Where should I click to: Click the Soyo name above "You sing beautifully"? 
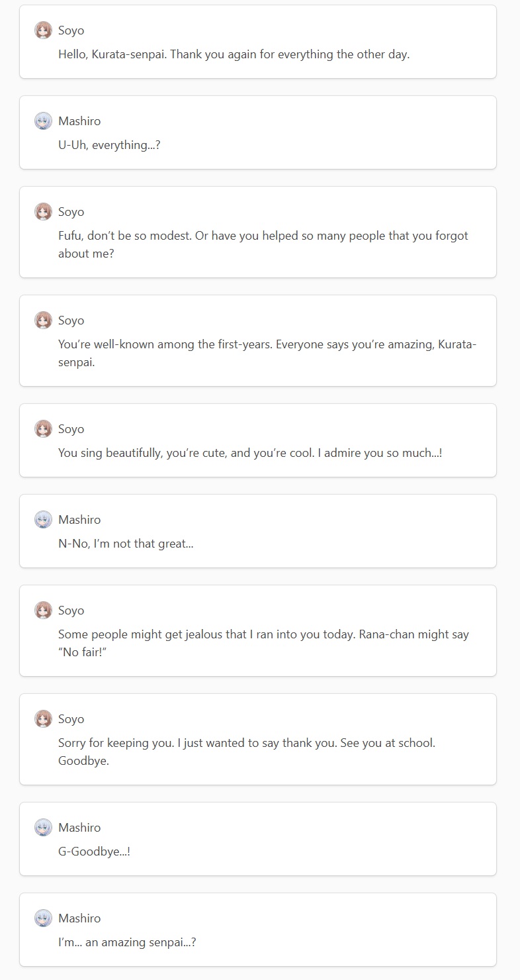71,429
